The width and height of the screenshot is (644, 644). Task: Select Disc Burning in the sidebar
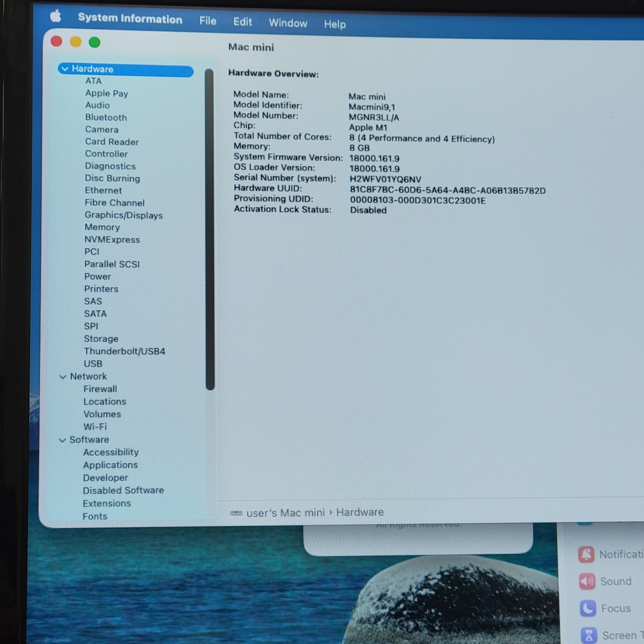click(x=112, y=178)
